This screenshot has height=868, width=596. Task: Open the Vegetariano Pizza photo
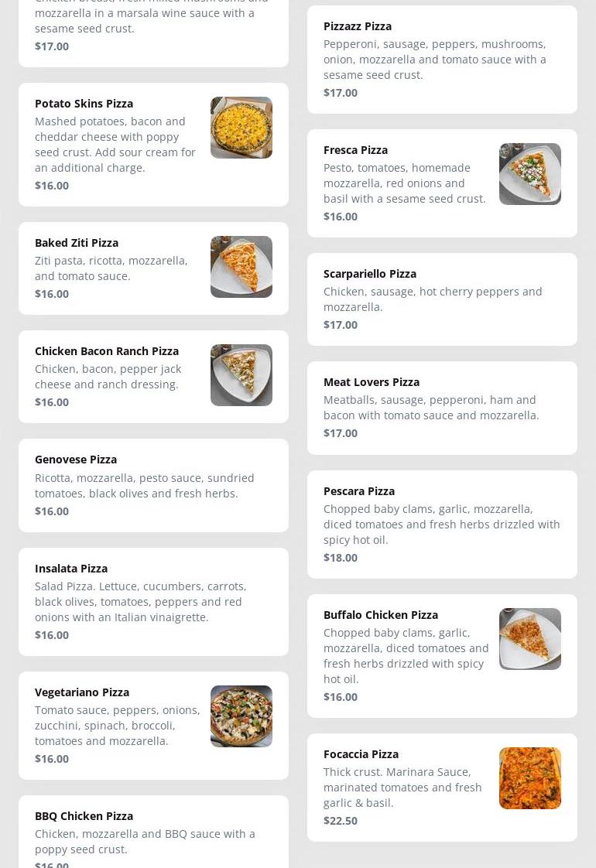point(241,716)
